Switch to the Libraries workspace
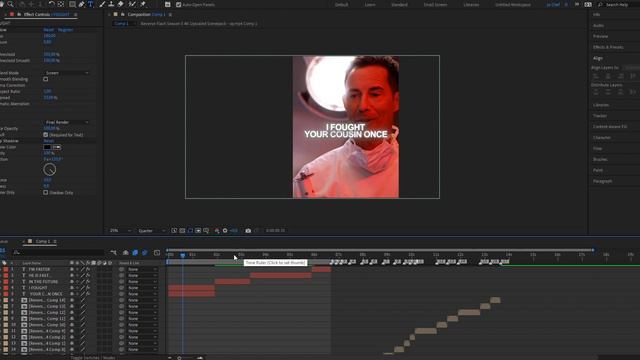Viewport: 640px width, 360px height. (x=471, y=4)
